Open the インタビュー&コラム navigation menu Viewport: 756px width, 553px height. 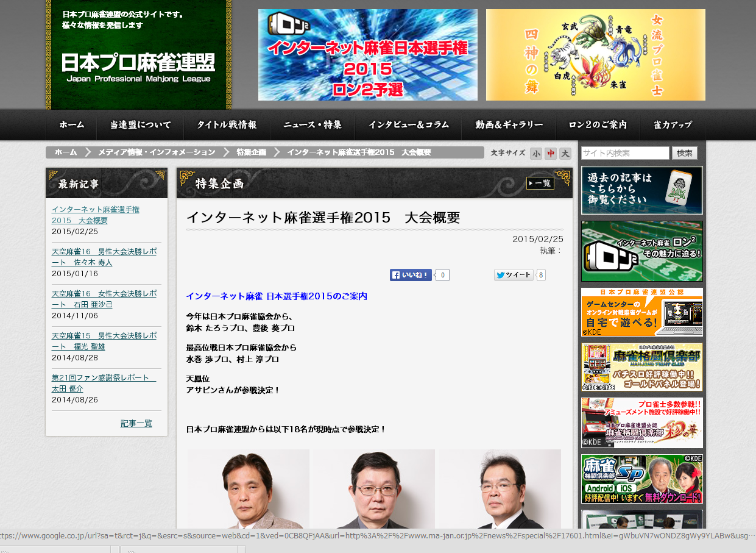(408, 125)
